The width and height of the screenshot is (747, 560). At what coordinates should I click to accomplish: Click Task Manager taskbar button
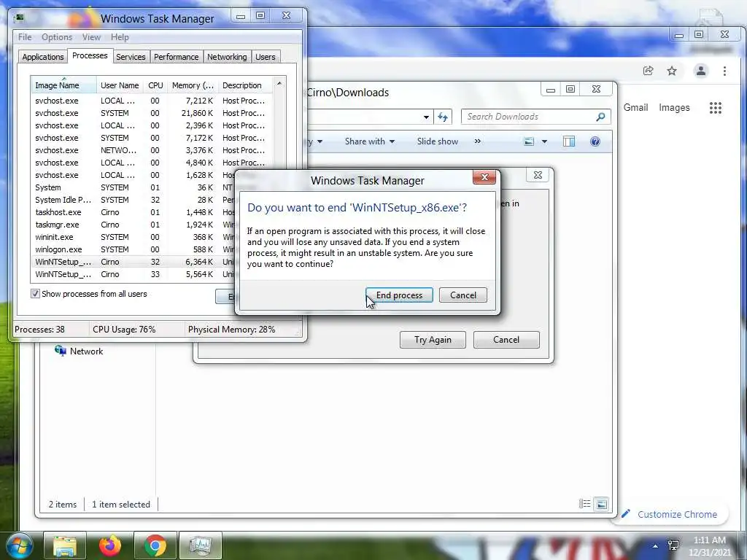click(x=201, y=545)
